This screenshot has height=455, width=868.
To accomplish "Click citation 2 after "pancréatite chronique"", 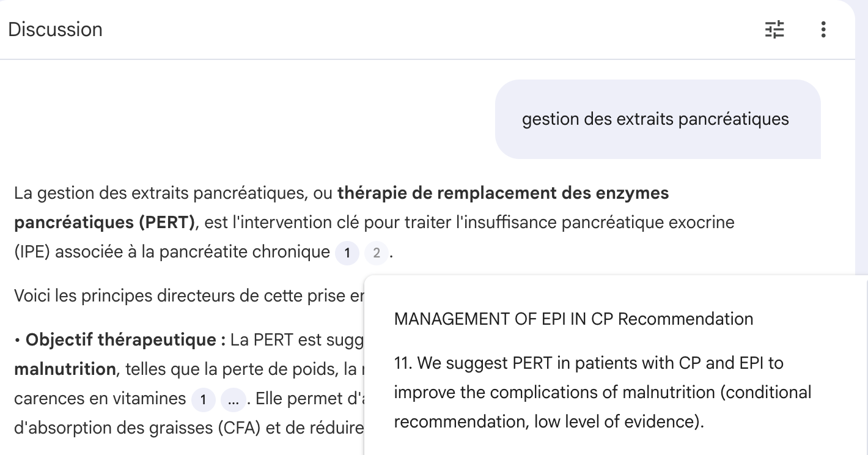I will pos(376,253).
